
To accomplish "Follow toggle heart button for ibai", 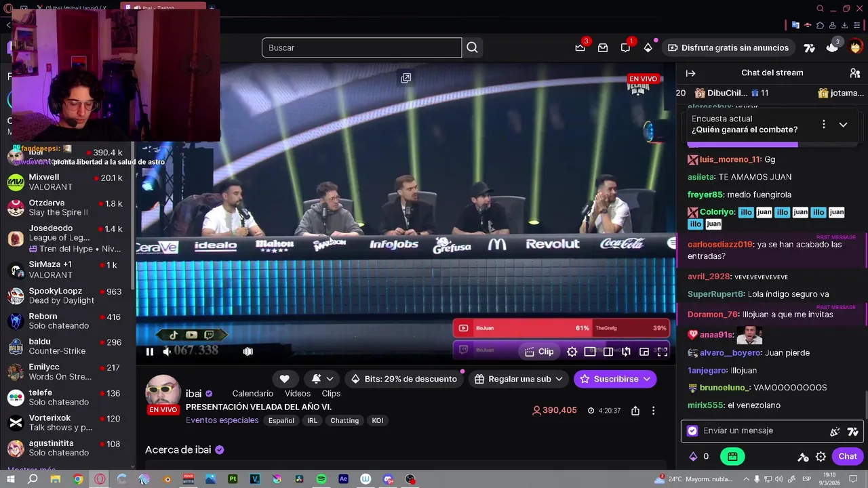I will click(x=285, y=379).
